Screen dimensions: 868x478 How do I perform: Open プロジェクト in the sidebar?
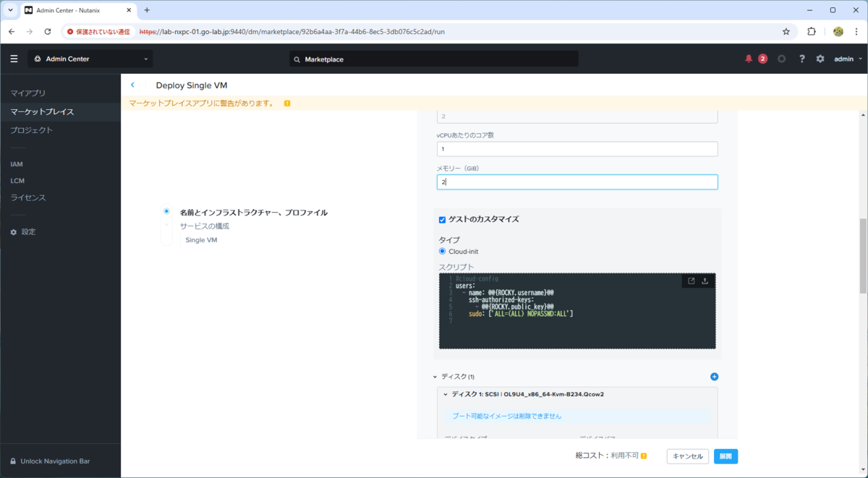tap(31, 130)
